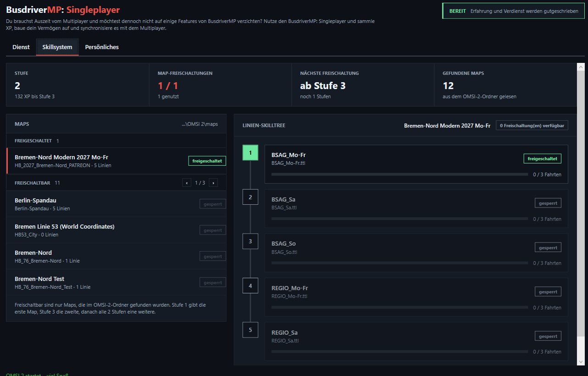Select skilltree node 5
The height and width of the screenshot is (376, 588).
point(250,330)
